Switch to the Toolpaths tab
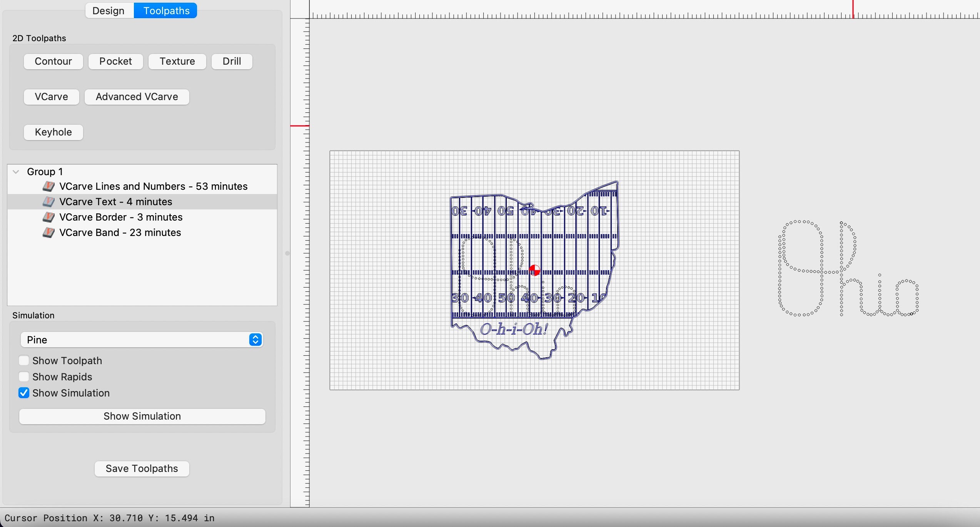This screenshot has width=980, height=527. (165, 10)
